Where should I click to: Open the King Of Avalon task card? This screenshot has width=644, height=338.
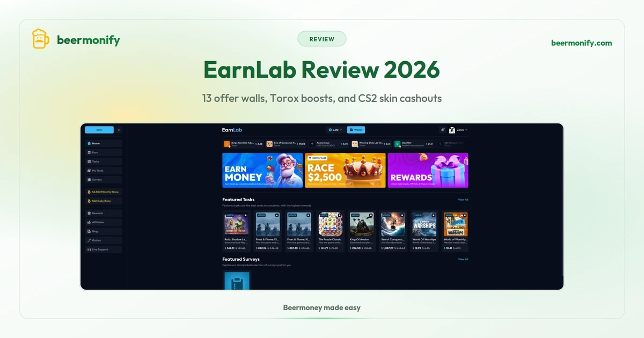point(361,231)
